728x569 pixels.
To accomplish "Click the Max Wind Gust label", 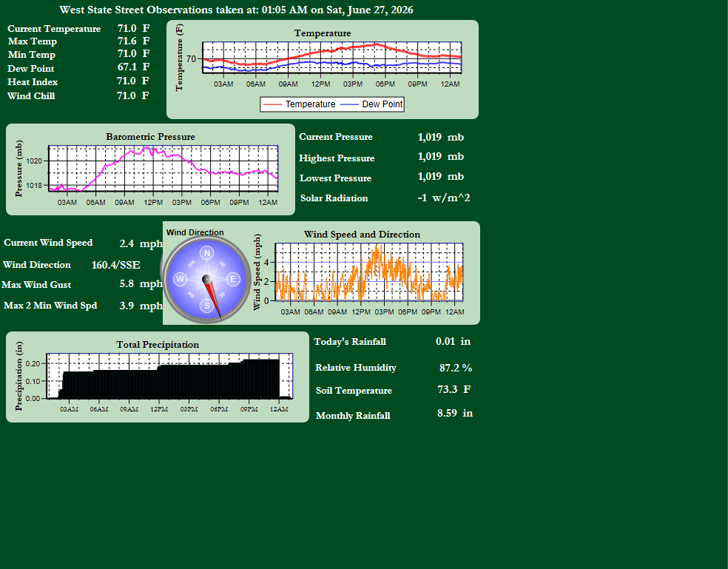I will (36, 285).
